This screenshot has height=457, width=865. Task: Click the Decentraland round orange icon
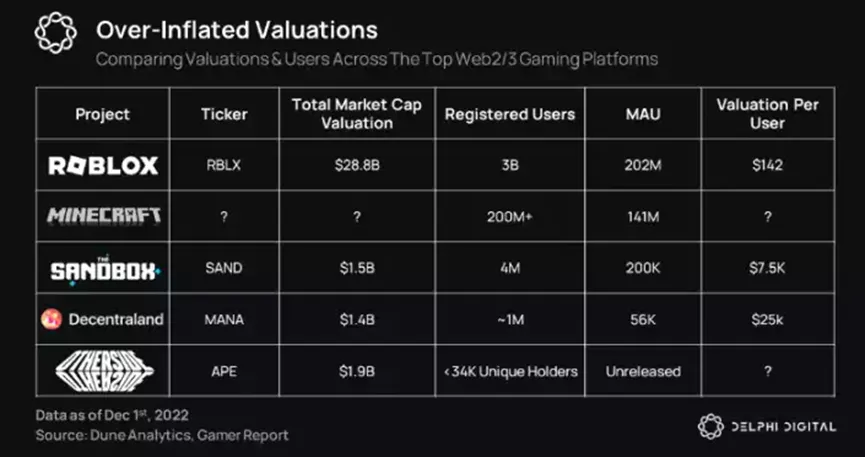click(51, 320)
